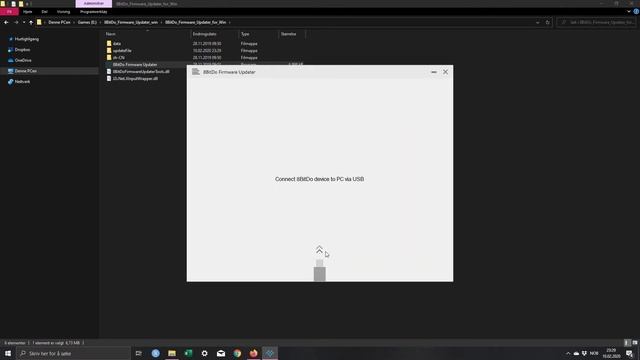
Task: Click the 8BitDo Firmware Updater title icon
Action: click(196, 72)
